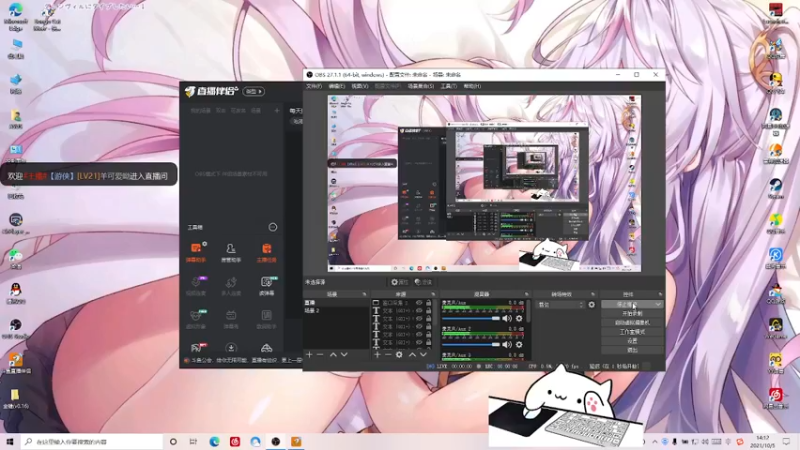Click the OBS preview canvas

coord(484,184)
